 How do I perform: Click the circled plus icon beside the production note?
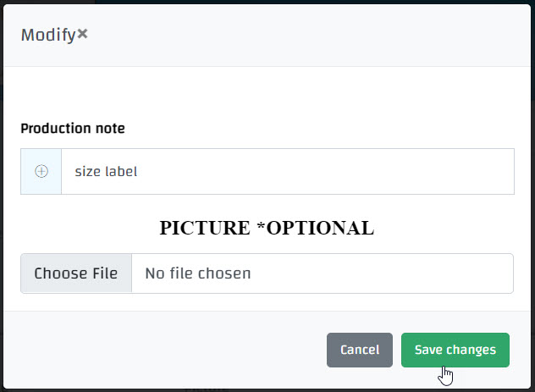coord(41,171)
